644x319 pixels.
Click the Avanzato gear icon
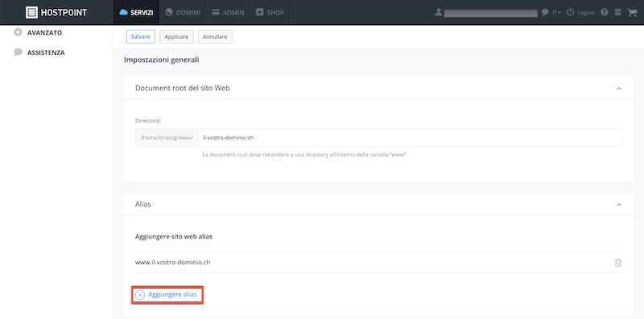tap(18, 32)
